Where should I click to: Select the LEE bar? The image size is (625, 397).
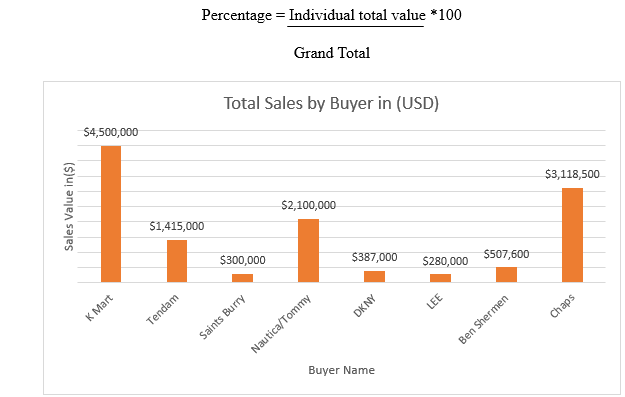(440, 278)
